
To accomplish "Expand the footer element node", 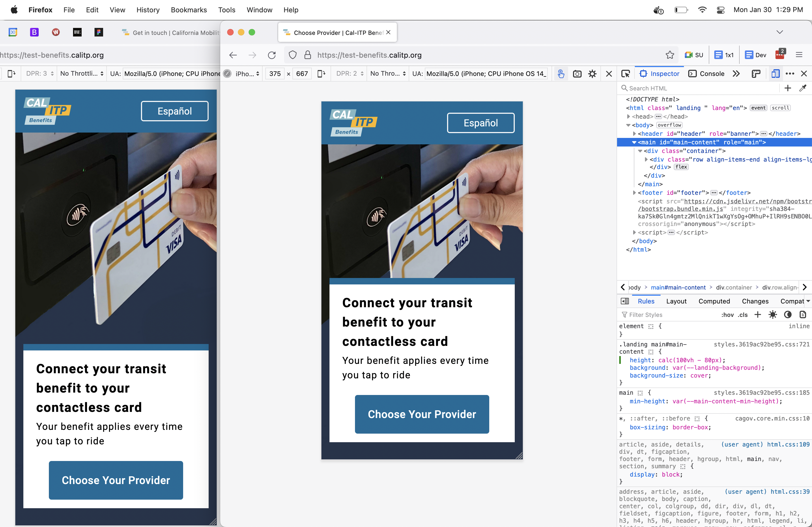I will 634,193.
